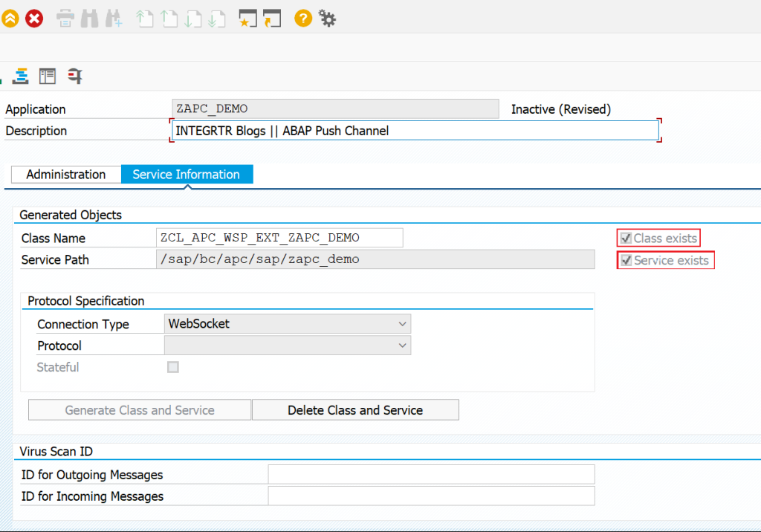Click the ID for Outgoing Messages field
Screen dimensions: 761x532
[431, 474]
